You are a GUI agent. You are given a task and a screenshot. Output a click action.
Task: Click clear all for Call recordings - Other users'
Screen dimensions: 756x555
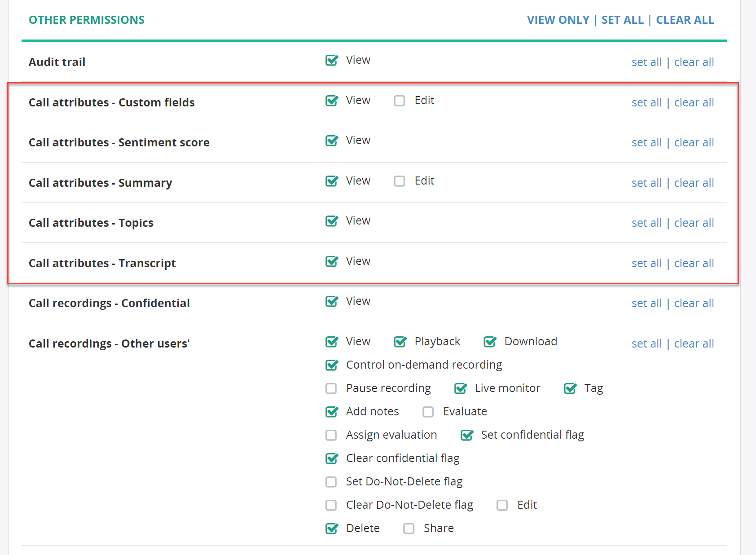pos(694,344)
